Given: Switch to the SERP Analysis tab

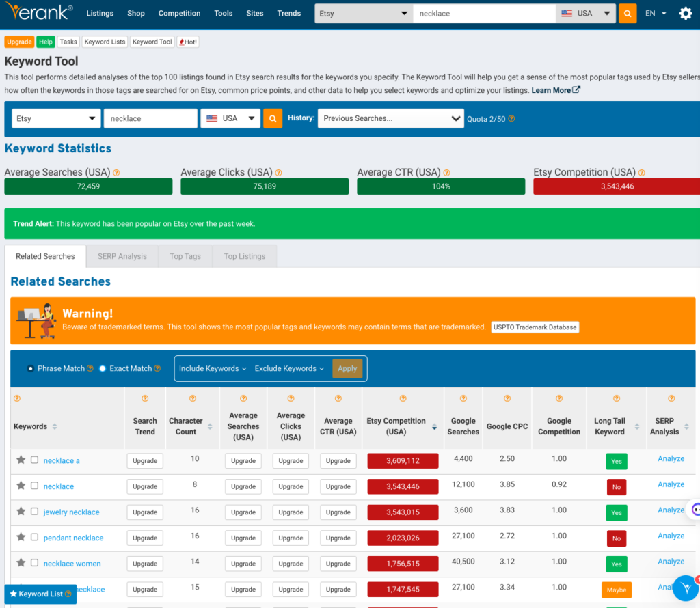Looking at the screenshot, I should click(x=122, y=256).
